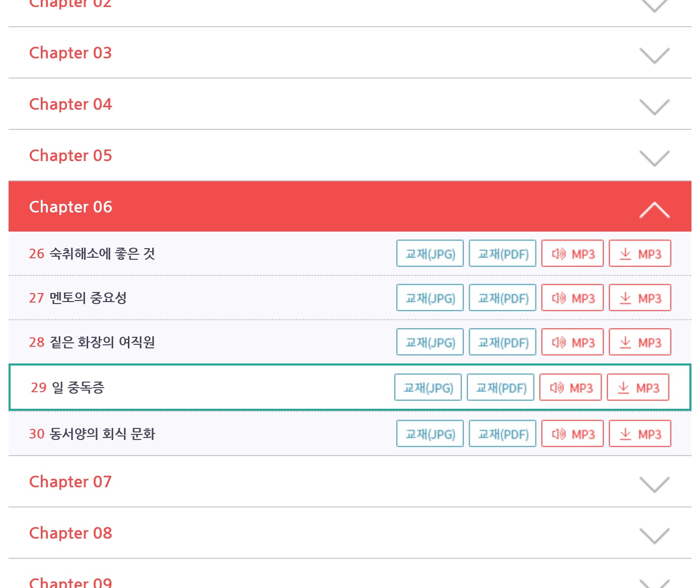
Task: Expand Chapter 03 section
Action: click(x=71, y=53)
